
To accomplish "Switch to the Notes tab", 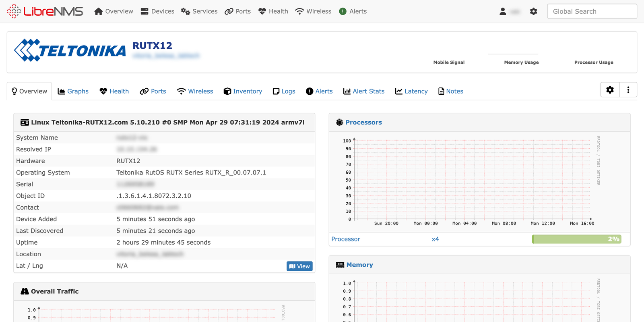I will pyautogui.click(x=451, y=91).
